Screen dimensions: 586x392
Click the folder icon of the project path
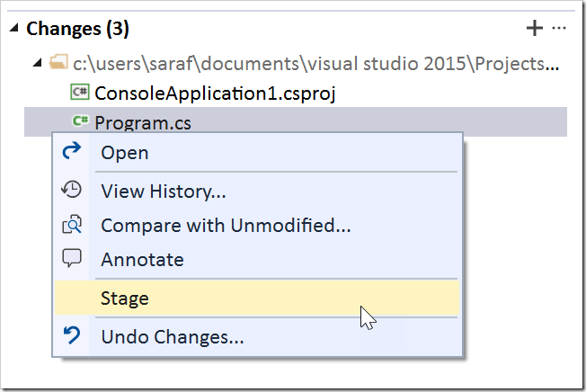(x=58, y=64)
